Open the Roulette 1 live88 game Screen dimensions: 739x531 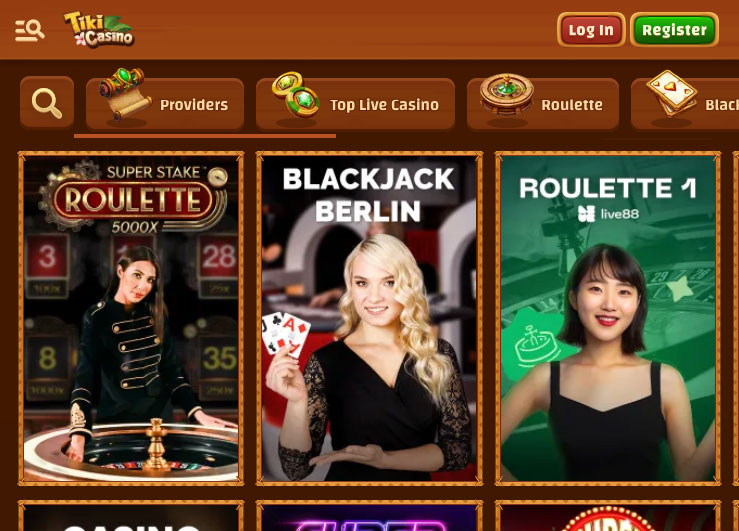pyautogui.click(x=608, y=319)
